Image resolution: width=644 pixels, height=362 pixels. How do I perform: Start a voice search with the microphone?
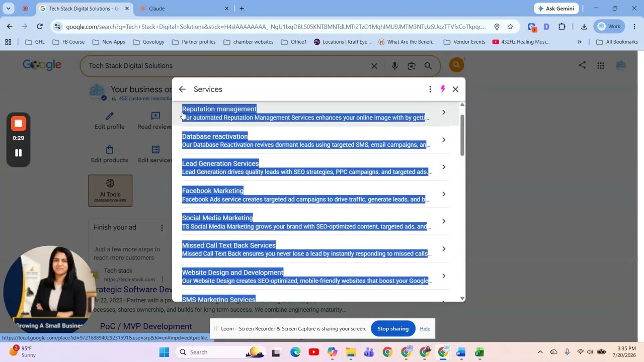[394, 66]
